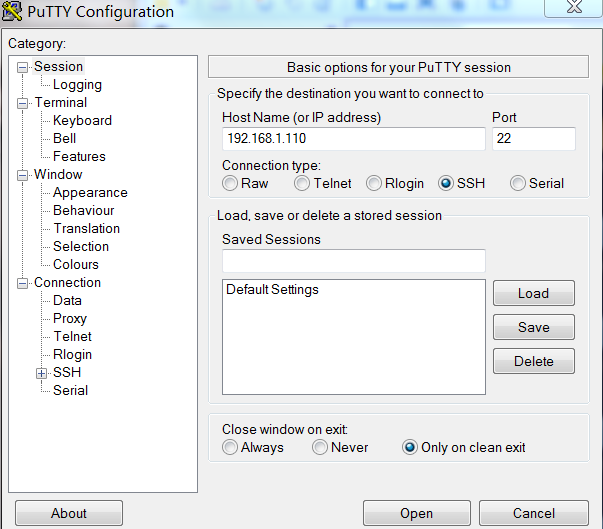Viewport: 603px width, 529px height.
Task: Open the Features settings category
Action: click(x=79, y=156)
